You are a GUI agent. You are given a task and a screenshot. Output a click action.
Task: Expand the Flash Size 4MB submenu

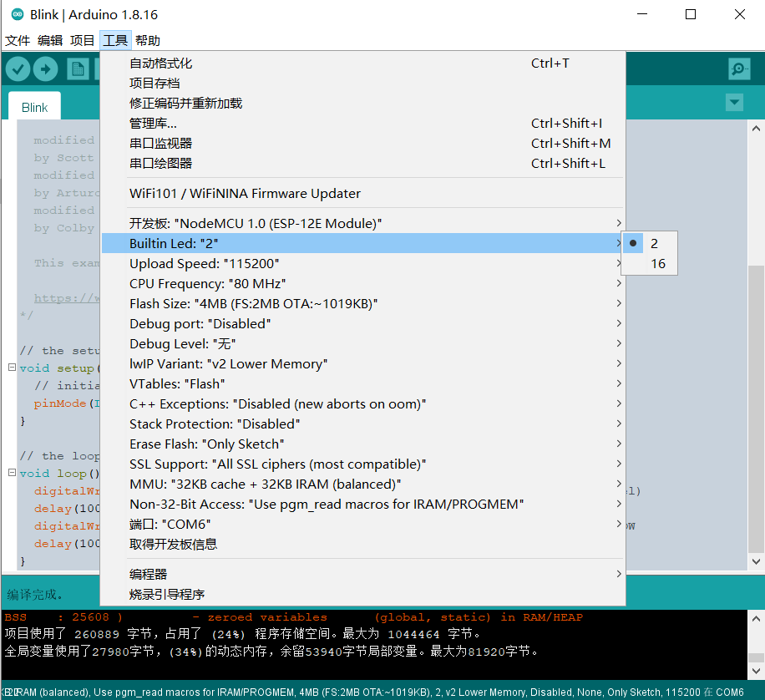pos(363,303)
